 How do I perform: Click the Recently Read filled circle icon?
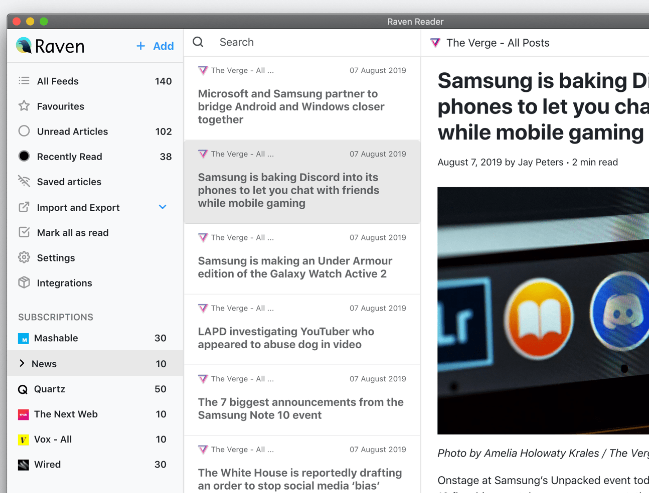(x=24, y=156)
